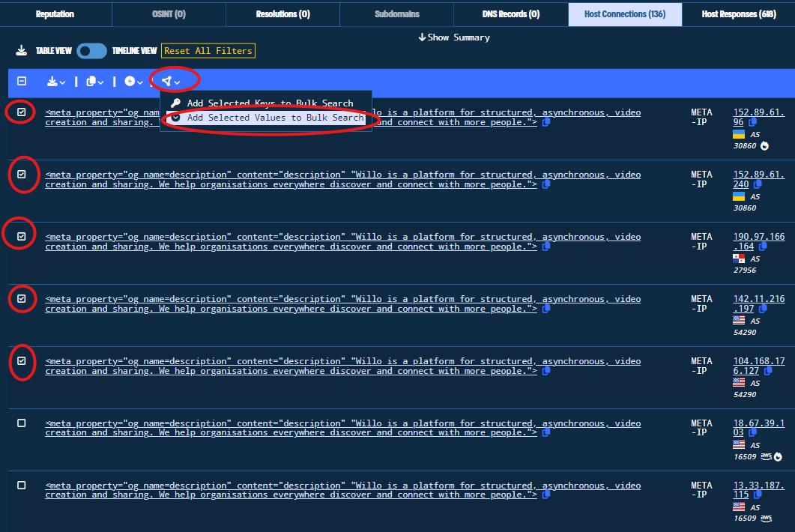This screenshot has width=795, height=532.
Task: Open the 13.33.187.115 IP link
Action: click(x=758, y=490)
